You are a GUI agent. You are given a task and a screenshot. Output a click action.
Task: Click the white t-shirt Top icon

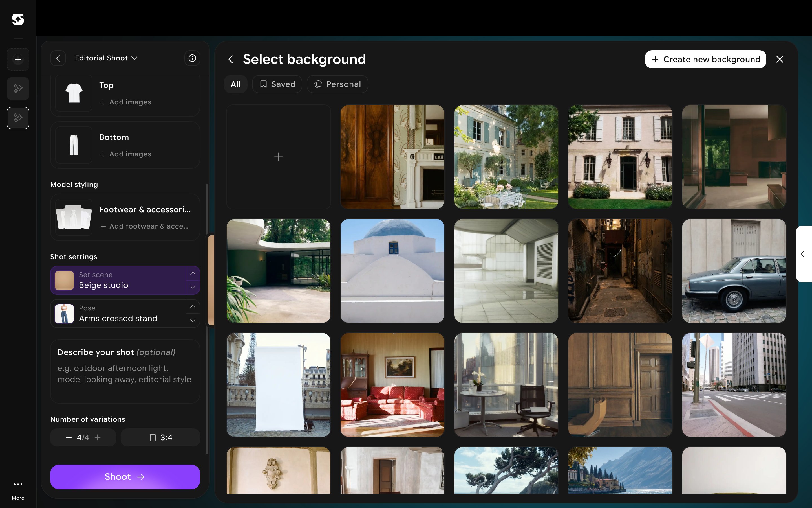[74, 93]
